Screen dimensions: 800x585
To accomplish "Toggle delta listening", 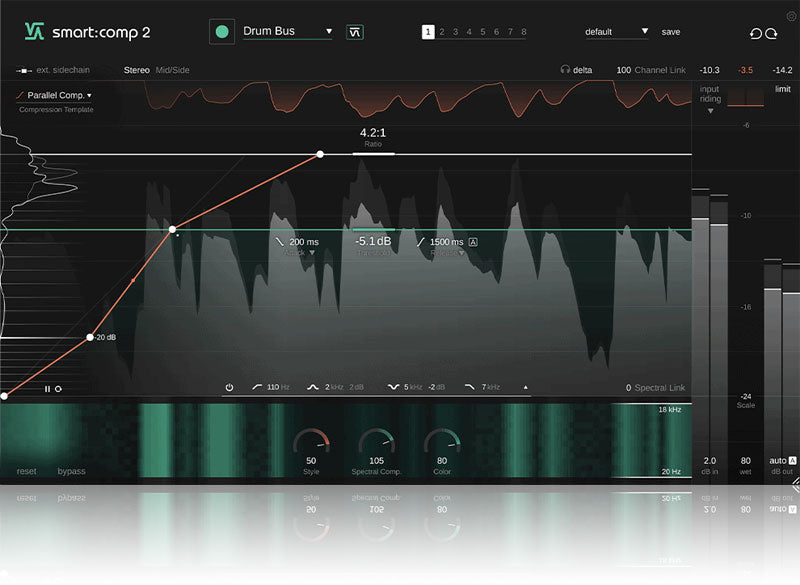I will tap(582, 70).
